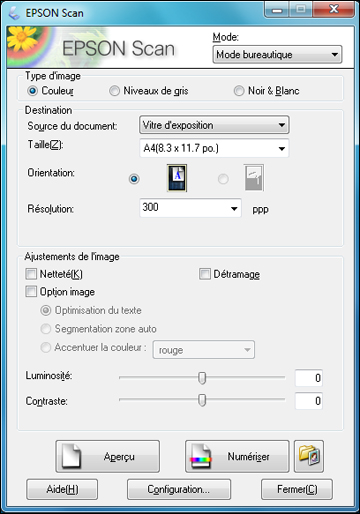The width and height of the screenshot is (360, 514).
Task: Open the Mode bureautique dropdown
Action: 277,54
